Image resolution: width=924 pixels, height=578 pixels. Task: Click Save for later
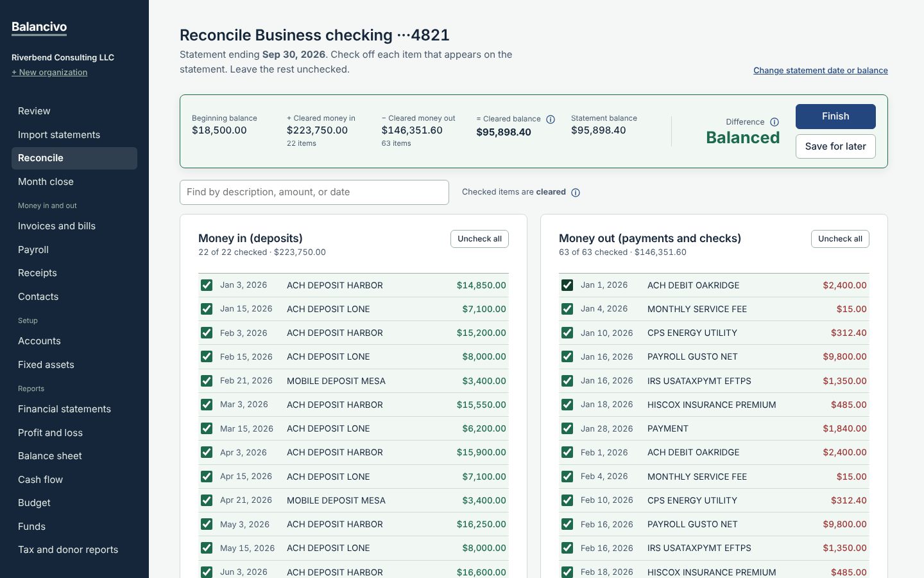tap(835, 146)
